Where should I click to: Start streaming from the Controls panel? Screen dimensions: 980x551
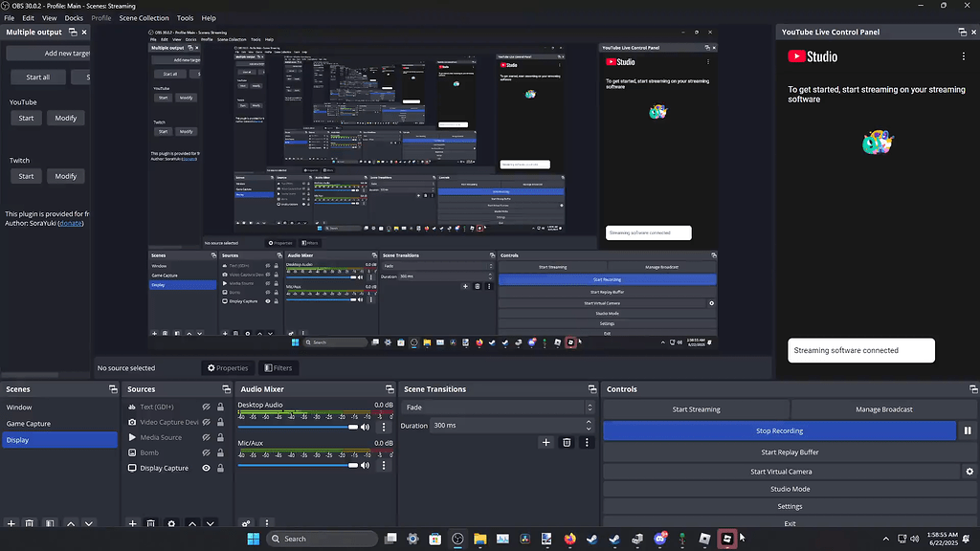[x=695, y=409]
